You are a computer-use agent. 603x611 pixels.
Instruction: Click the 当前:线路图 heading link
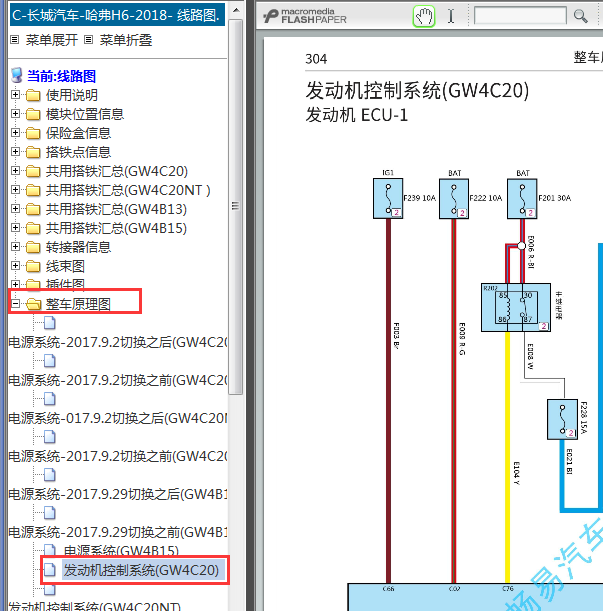click(x=62, y=76)
